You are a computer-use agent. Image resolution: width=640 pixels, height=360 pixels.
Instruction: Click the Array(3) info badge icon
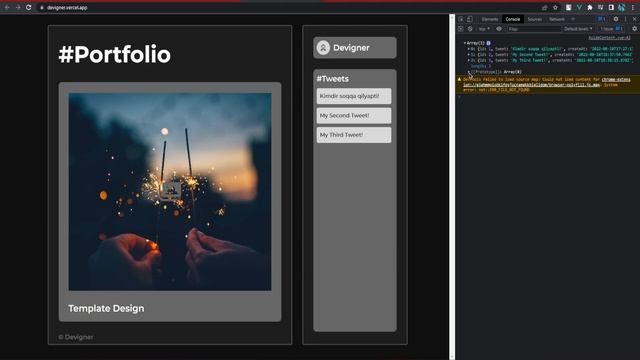pyautogui.click(x=488, y=43)
